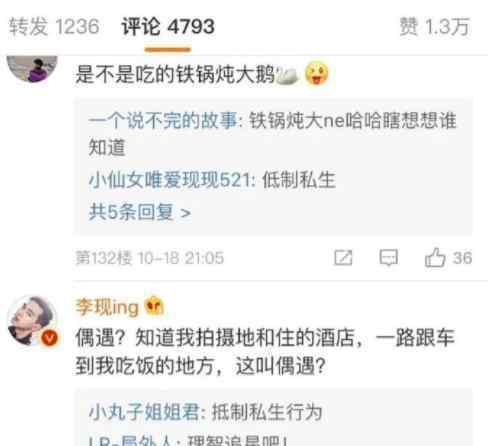Tap the reply bubble icon on comment 132
This screenshot has width=488, height=446.
[x=388, y=258]
